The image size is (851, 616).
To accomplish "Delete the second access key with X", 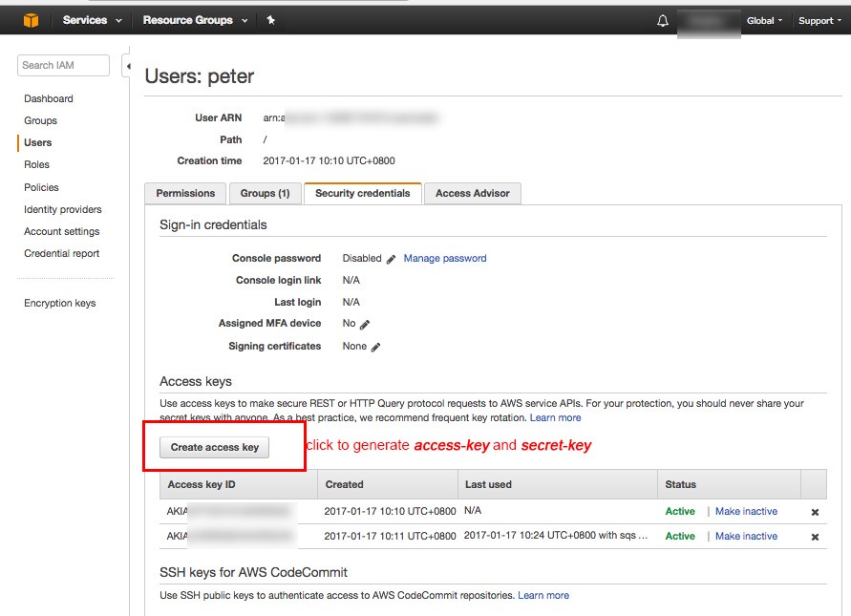I will coord(815,537).
